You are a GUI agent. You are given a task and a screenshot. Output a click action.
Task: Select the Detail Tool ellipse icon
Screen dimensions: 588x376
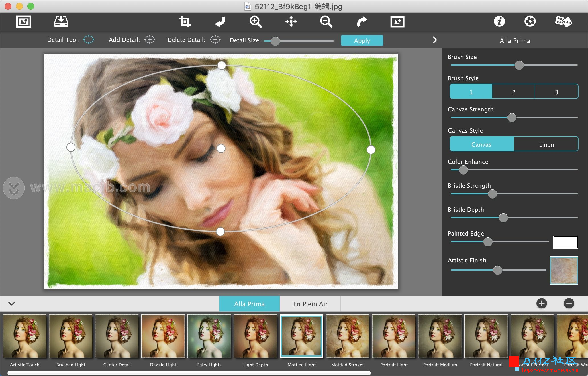click(x=89, y=40)
